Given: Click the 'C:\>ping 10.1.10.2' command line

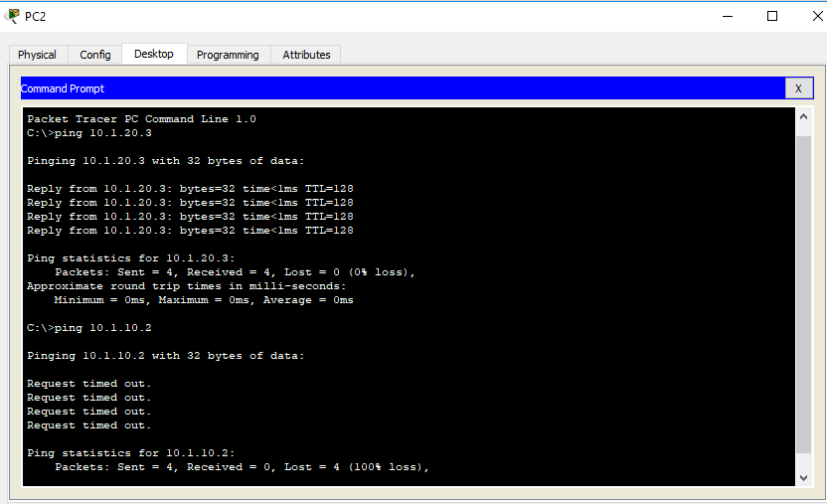Looking at the screenshot, I should (89, 328).
